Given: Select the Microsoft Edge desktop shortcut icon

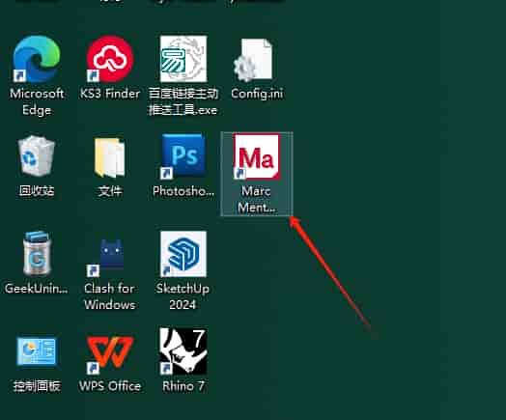Looking at the screenshot, I should (x=37, y=59).
